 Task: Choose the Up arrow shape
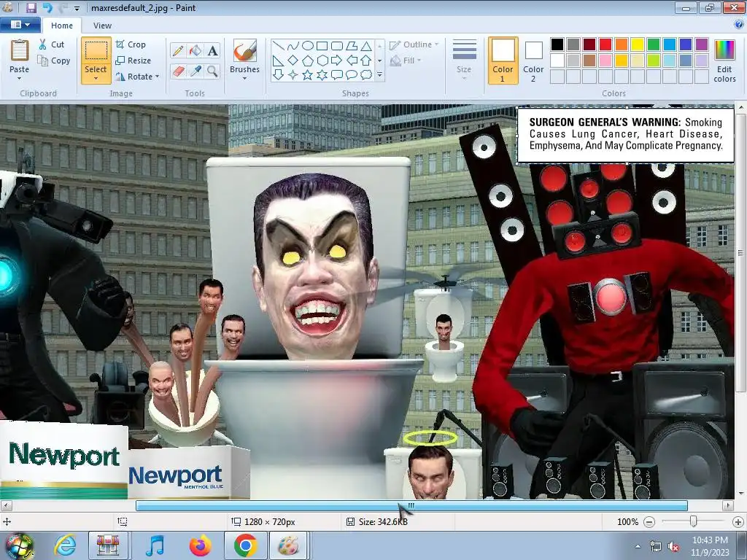(x=366, y=61)
